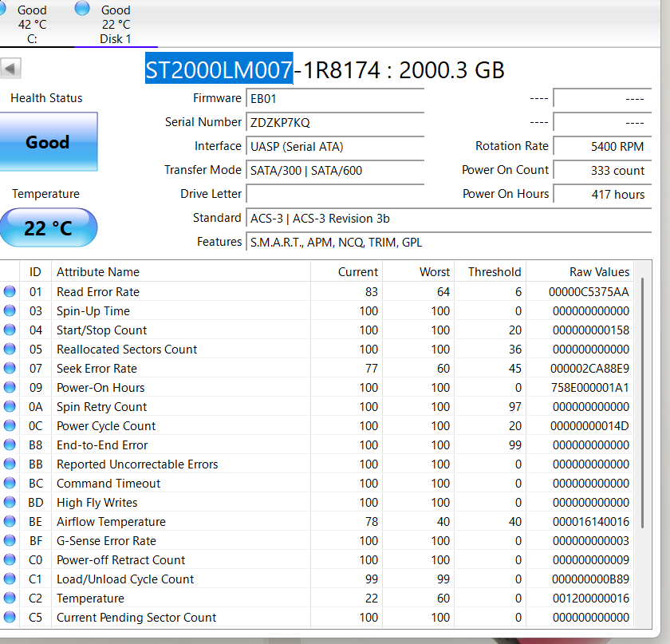Image resolution: width=670 pixels, height=644 pixels.
Task: Click the 22 °C temperature button
Action: [49, 227]
